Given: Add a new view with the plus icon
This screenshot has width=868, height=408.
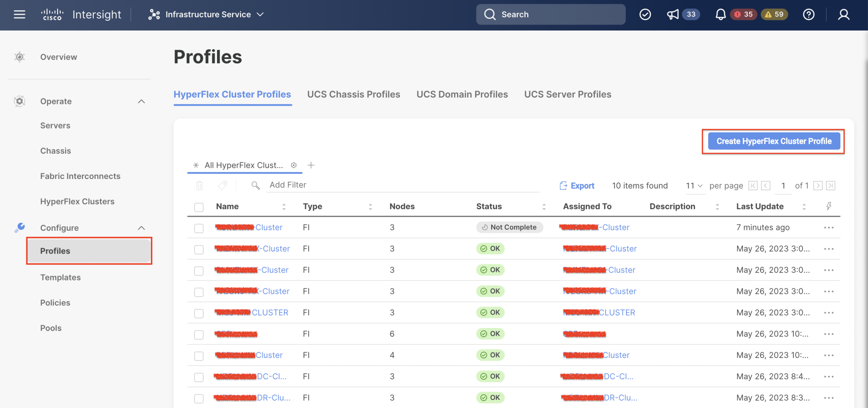Looking at the screenshot, I should (312, 165).
